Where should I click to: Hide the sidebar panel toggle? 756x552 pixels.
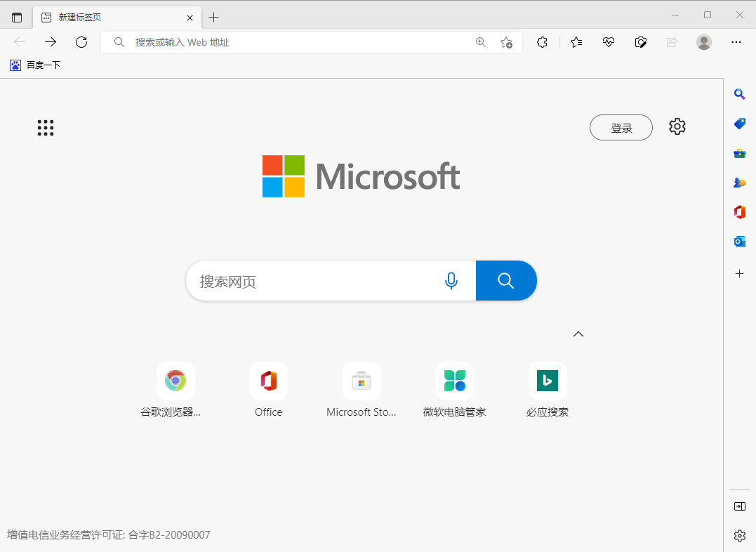coord(740,506)
